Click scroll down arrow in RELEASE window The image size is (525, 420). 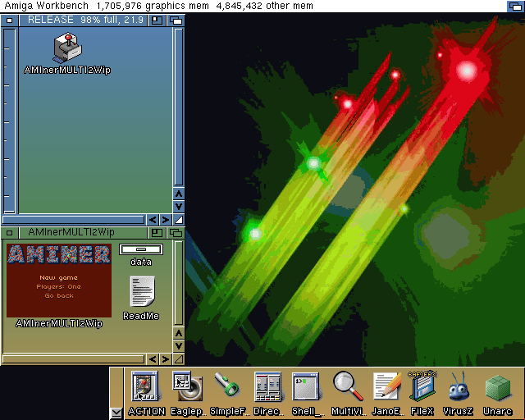179,207
